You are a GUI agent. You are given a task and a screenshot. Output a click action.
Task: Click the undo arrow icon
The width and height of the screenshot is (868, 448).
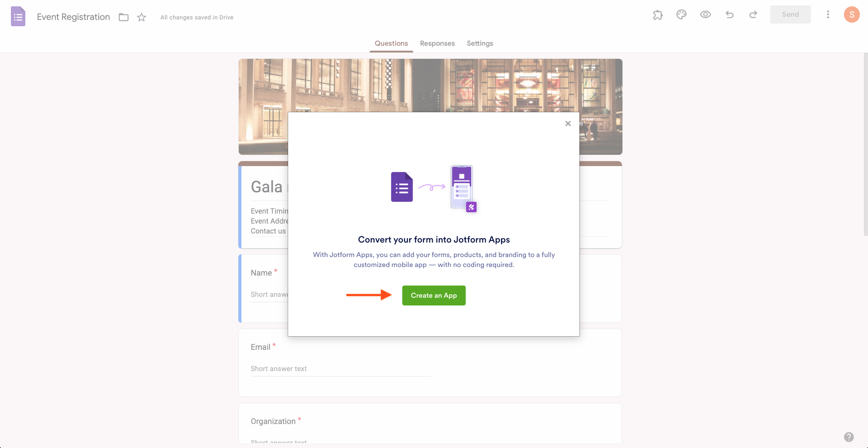[729, 14]
